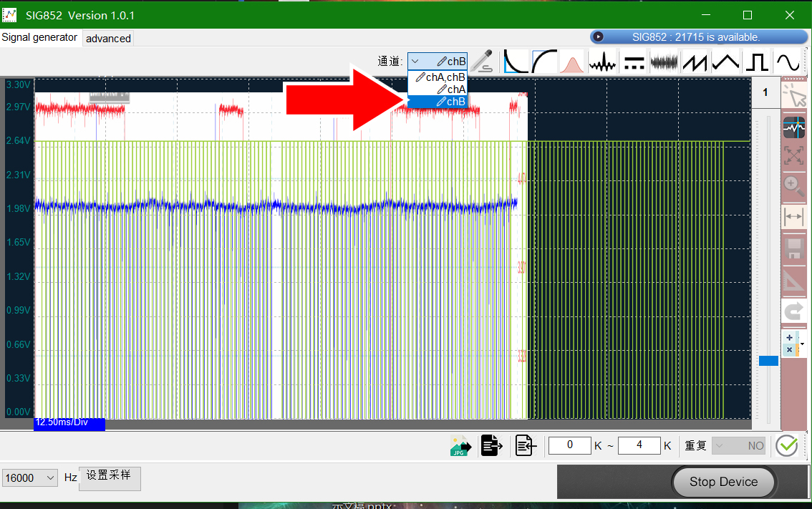The height and width of the screenshot is (509, 812).
Task: Click the 设置采样 button
Action: pyautogui.click(x=110, y=478)
